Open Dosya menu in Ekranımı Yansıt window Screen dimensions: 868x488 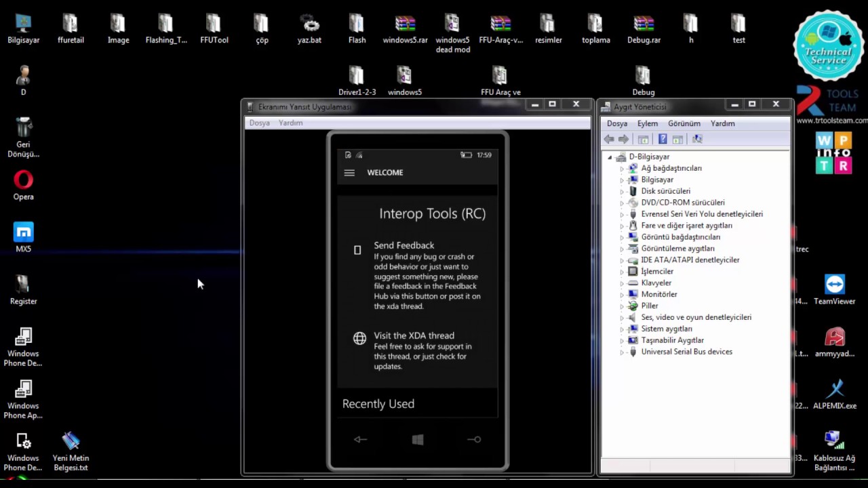(x=260, y=123)
